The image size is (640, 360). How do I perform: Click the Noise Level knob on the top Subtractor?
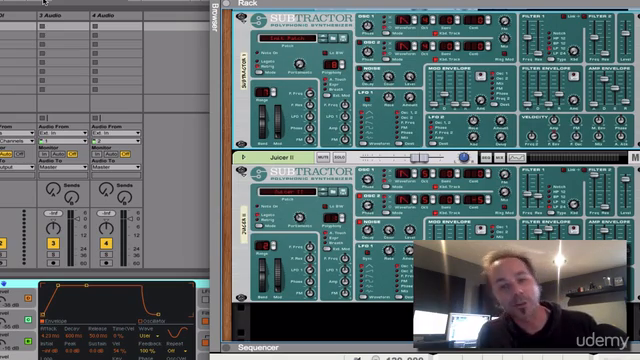[410, 76]
